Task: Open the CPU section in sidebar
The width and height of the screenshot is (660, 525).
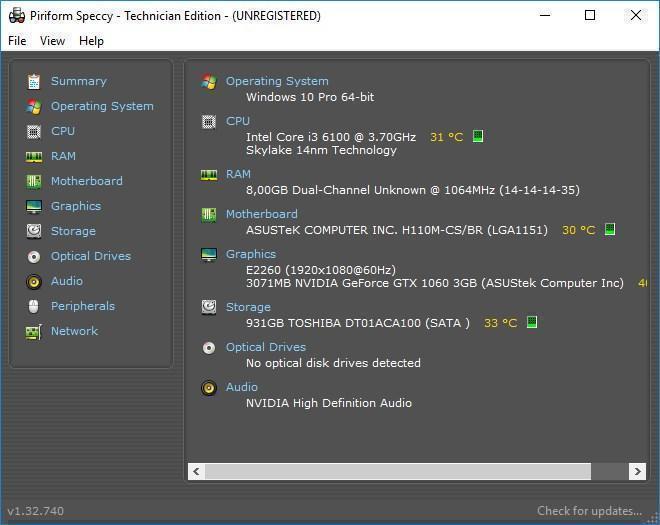Action: pyautogui.click(x=63, y=131)
